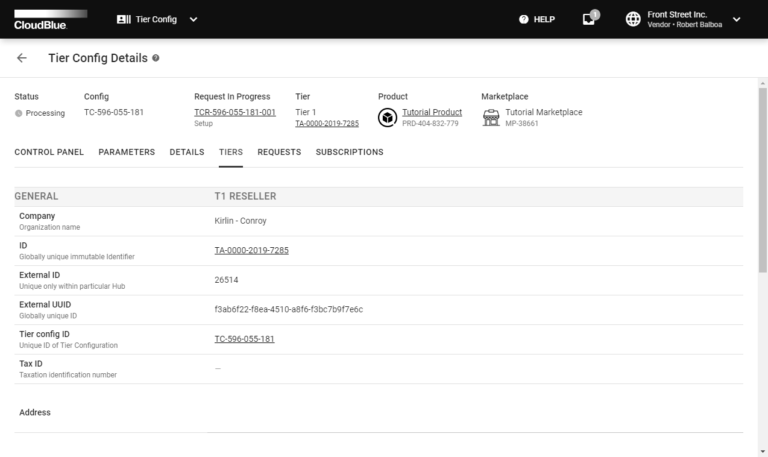Screen dimensions: 768x457
Task: Open TA-0000-2019-7285 link in ID row
Action: [251, 250]
